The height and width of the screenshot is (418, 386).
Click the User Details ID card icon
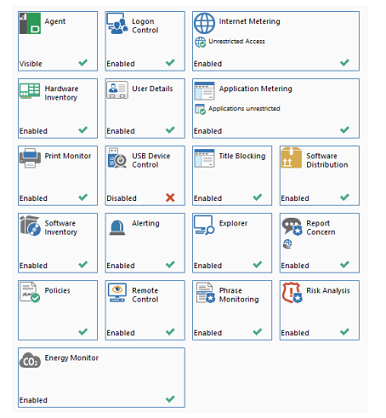(x=117, y=90)
